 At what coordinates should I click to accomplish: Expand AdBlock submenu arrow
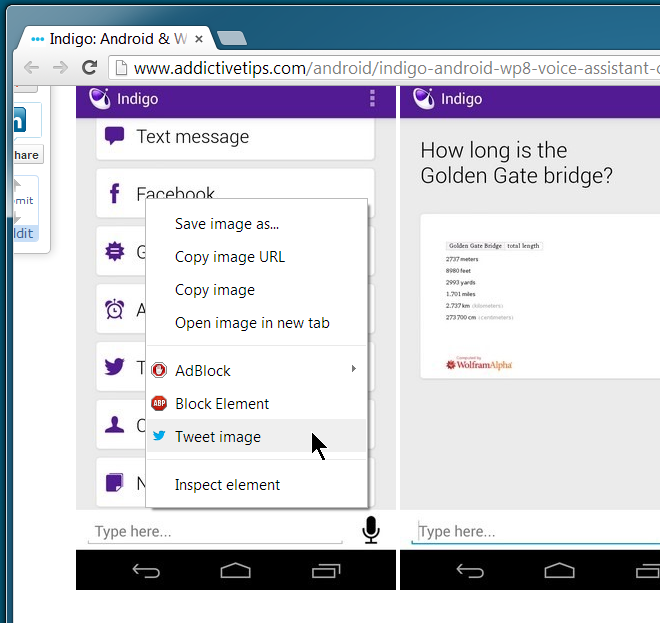[x=354, y=369]
